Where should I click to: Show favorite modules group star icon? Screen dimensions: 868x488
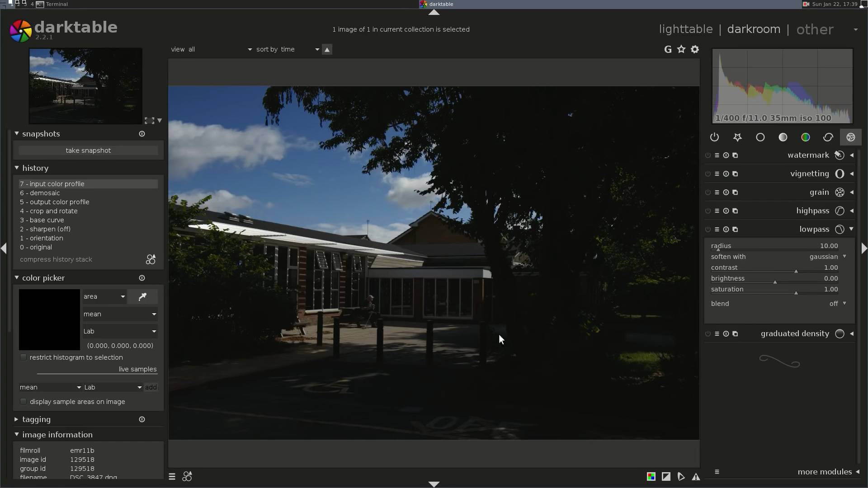737,137
